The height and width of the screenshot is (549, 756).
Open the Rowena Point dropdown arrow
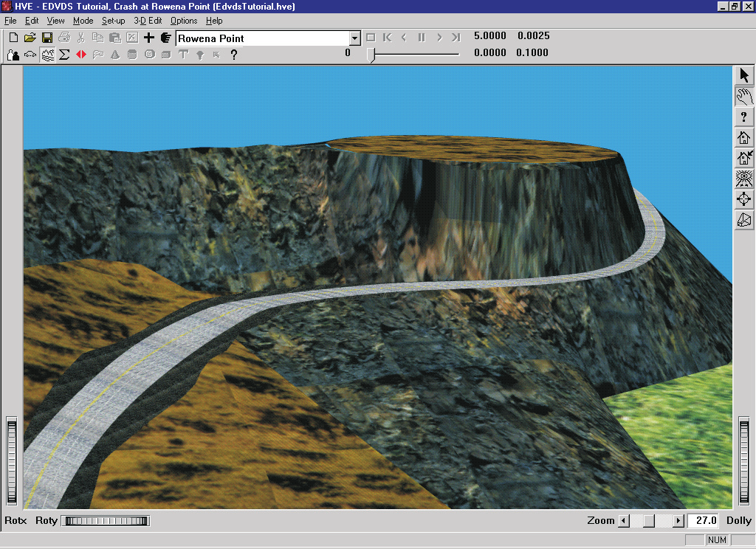click(x=354, y=38)
